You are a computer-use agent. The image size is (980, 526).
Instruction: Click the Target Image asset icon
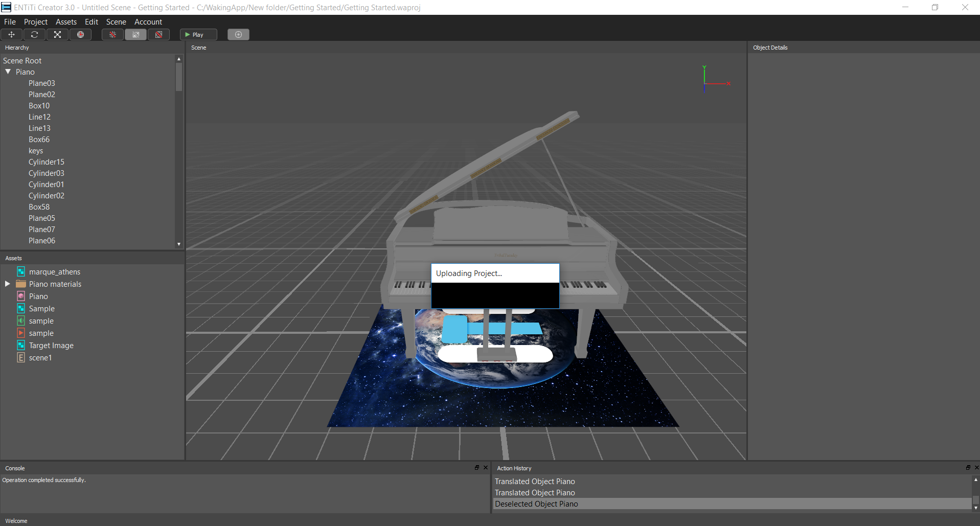pyautogui.click(x=21, y=345)
